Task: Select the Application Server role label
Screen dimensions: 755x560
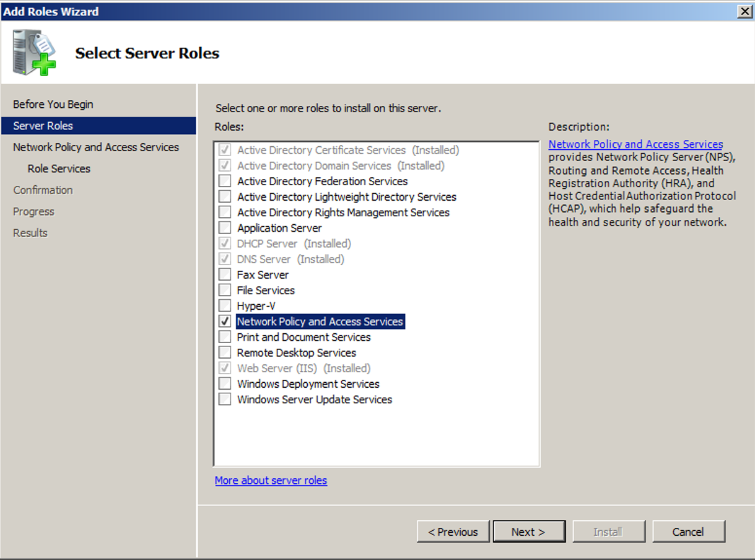Action: coord(279,228)
